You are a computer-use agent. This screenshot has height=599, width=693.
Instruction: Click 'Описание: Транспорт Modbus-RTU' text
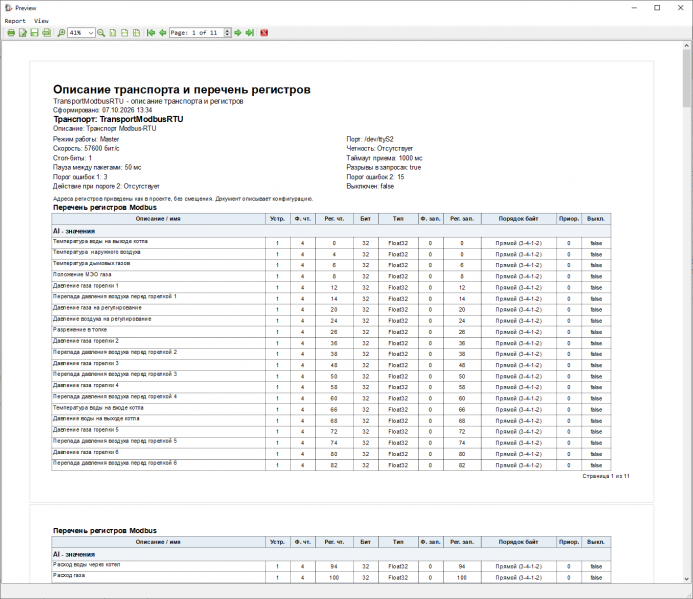(x=104, y=129)
